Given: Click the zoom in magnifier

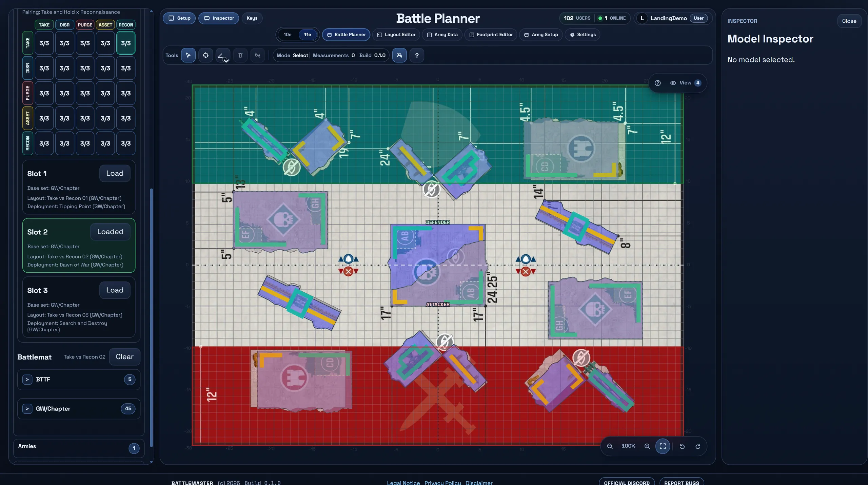Looking at the screenshot, I should pos(647,446).
